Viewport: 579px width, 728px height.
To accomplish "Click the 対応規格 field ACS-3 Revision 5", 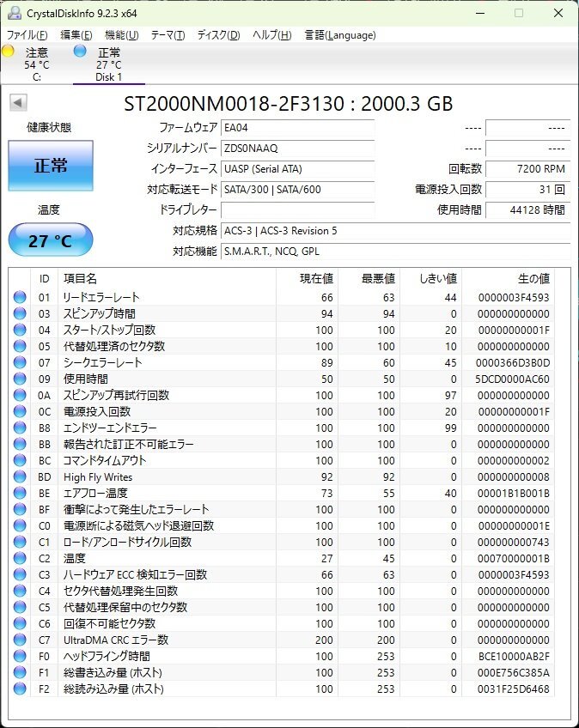I will point(396,231).
